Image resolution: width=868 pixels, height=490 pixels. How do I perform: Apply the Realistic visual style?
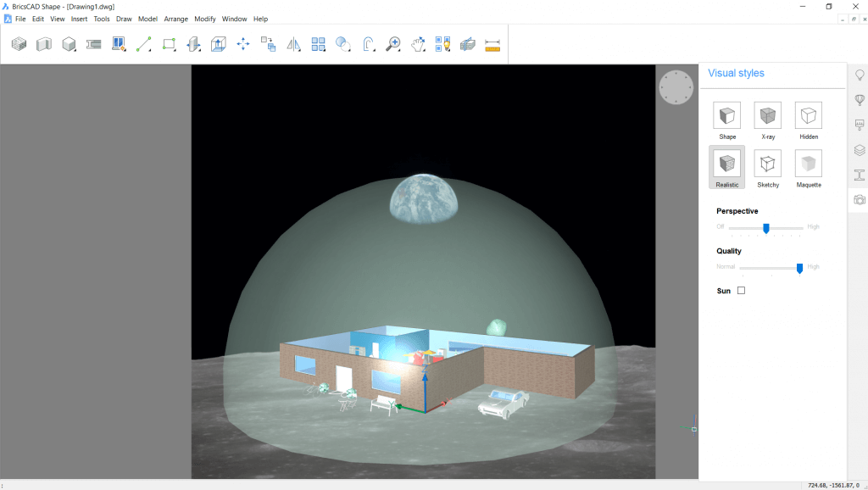[x=726, y=168]
